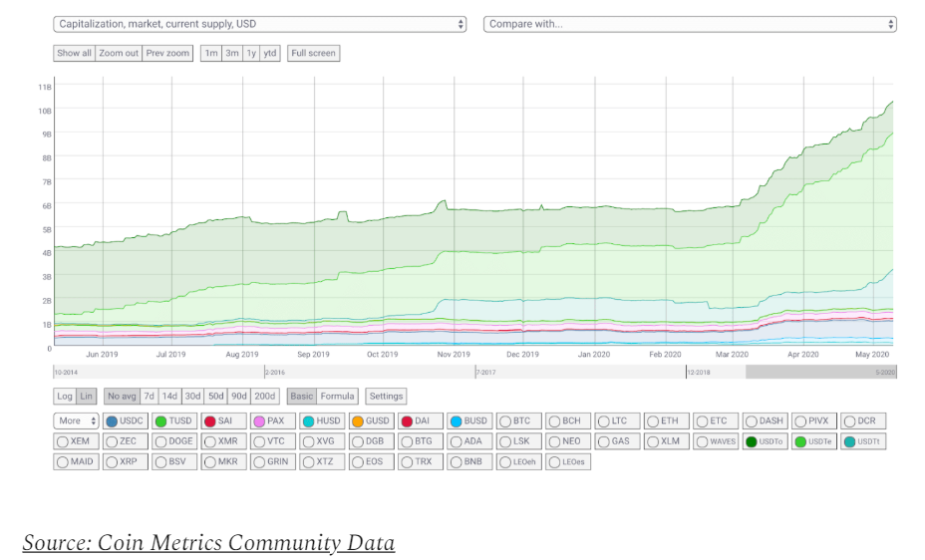Enable the XRP asset on chart
Screen dimensions: 925x560
pos(126,461)
